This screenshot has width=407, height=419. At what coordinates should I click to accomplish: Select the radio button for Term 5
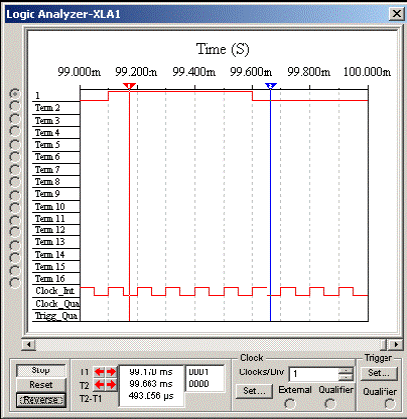click(x=15, y=144)
